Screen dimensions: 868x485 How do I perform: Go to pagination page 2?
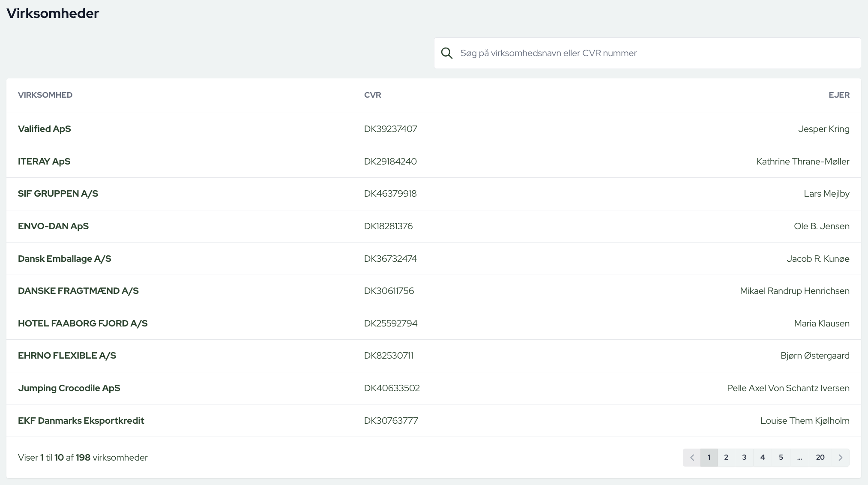726,458
